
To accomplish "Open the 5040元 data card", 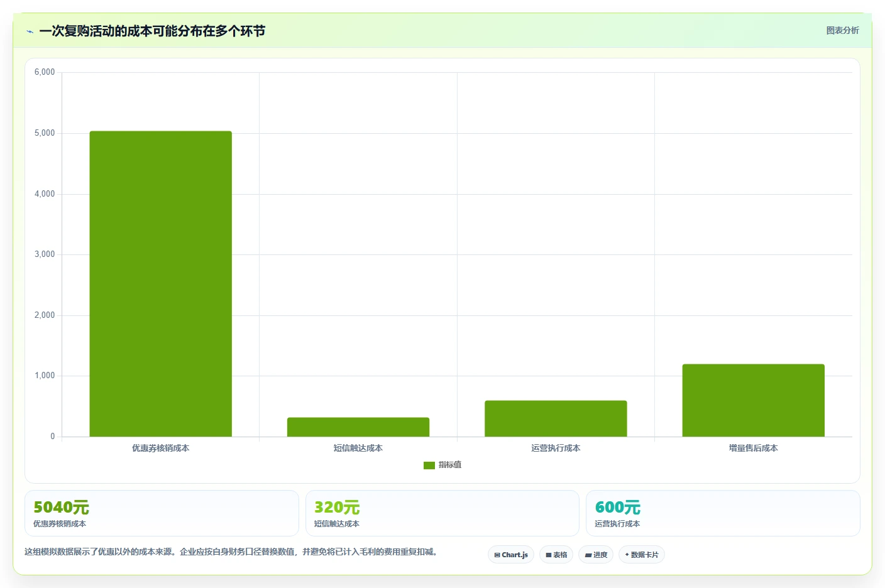I will [x=162, y=513].
